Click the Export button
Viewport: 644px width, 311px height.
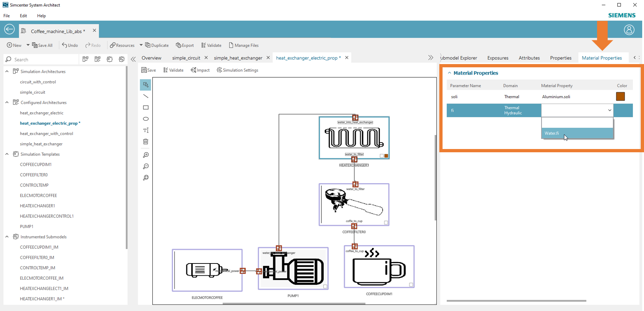click(185, 45)
